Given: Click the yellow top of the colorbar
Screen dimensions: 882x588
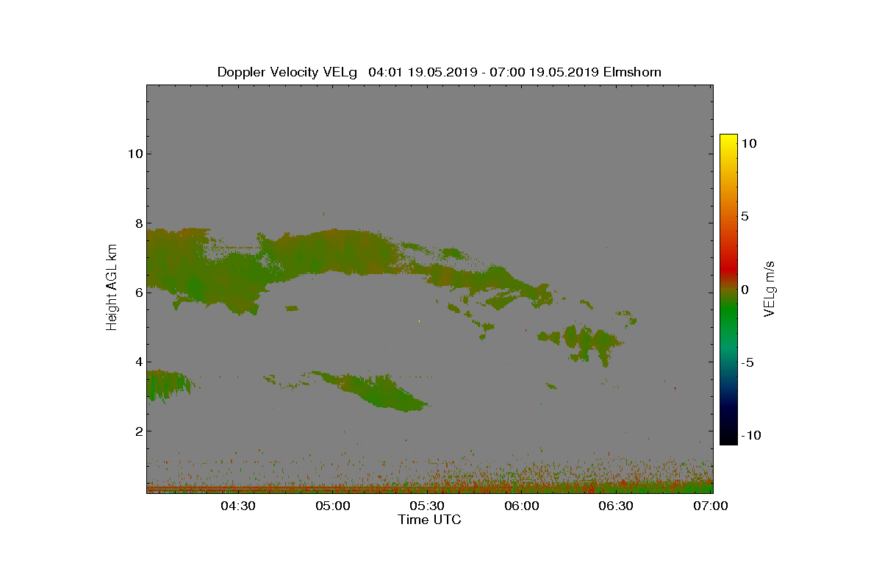Looking at the screenshot, I should pos(728,140).
